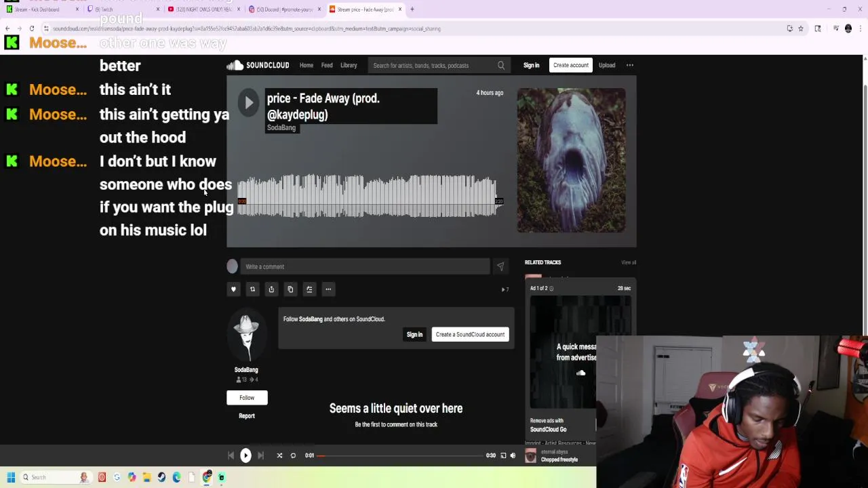Open the Feed page
The height and width of the screenshot is (488, 868).
point(327,65)
